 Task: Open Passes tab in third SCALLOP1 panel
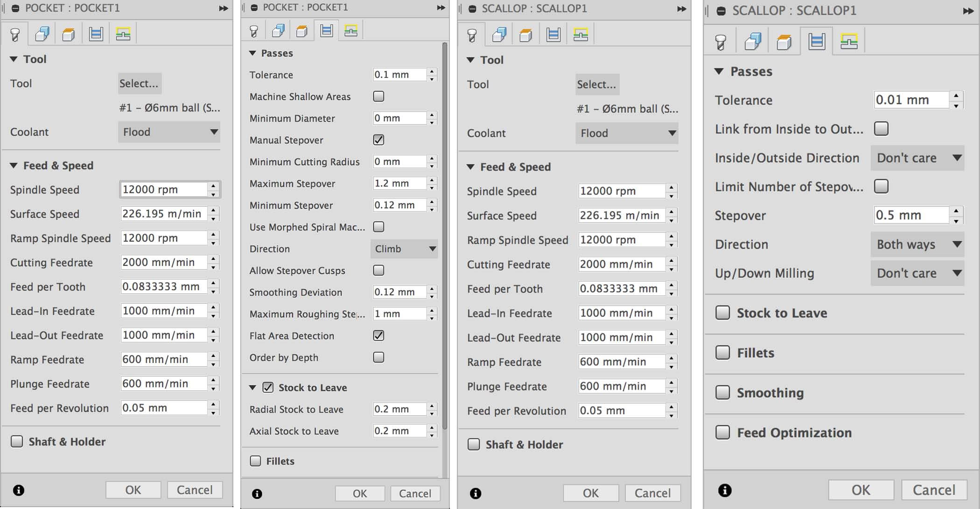click(x=553, y=35)
